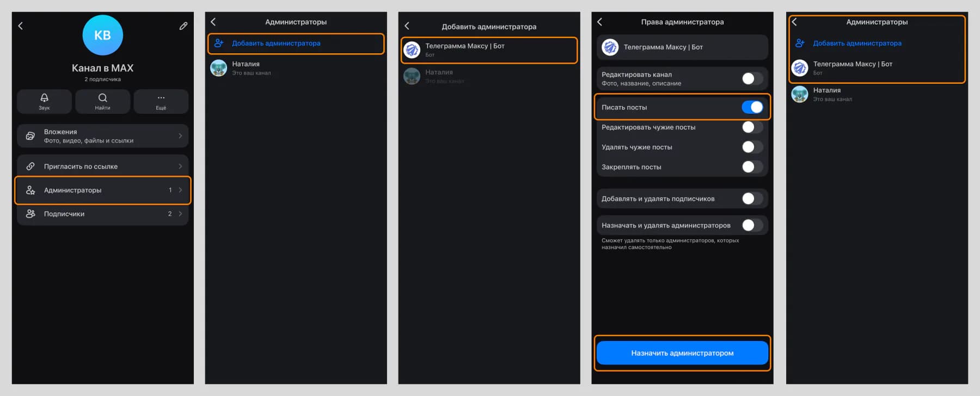The width and height of the screenshot is (980, 396).
Task: Tap the magnifier icon above the Найти label
Action: point(102,97)
